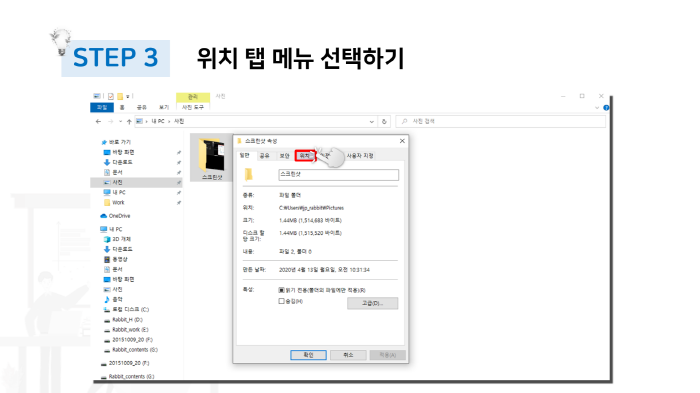Click the 확인 button
This screenshot has height=393, width=700.
coord(308,355)
